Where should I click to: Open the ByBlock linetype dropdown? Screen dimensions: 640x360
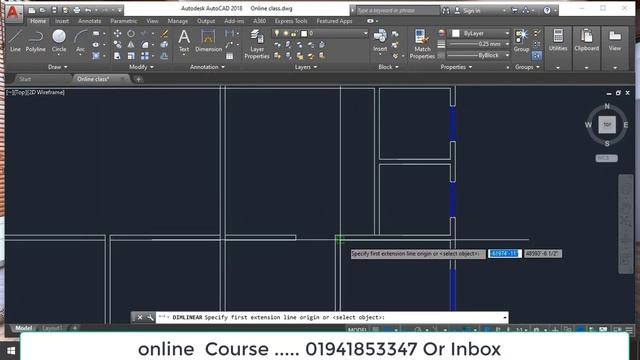507,55
